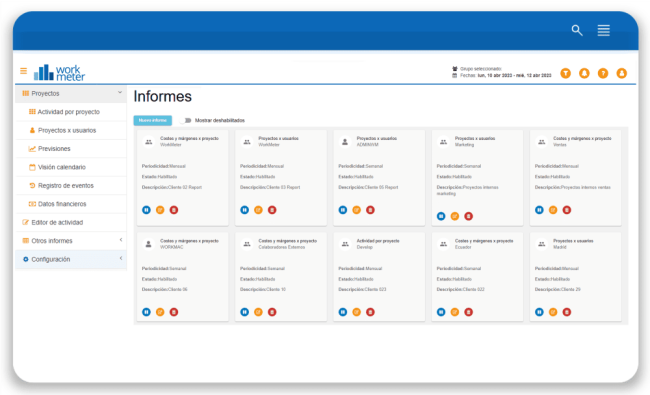
Task: Open Previsiones in sidebar
Action: [71, 149]
